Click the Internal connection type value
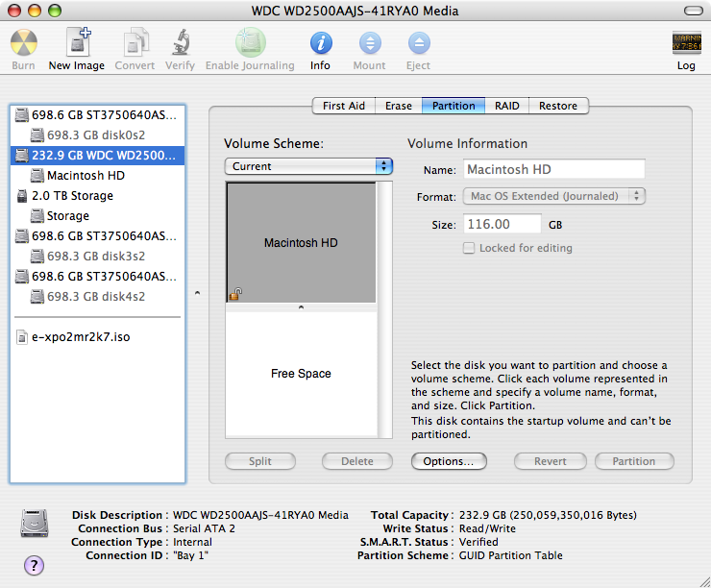 192,542
